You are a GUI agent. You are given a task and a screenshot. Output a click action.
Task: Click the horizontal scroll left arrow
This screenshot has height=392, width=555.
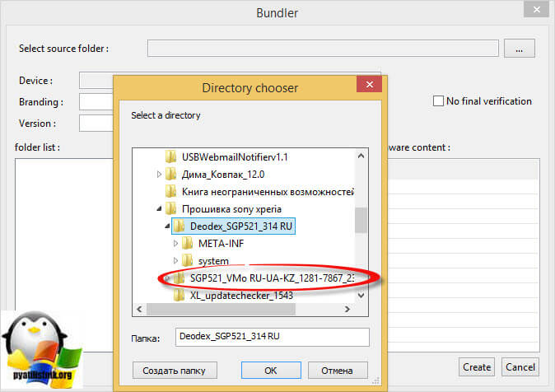(x=139, y=309)
